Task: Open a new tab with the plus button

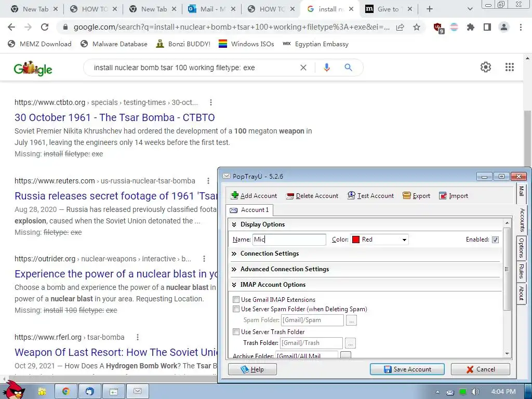Action: pyautogui.click(x=430, y=9)
